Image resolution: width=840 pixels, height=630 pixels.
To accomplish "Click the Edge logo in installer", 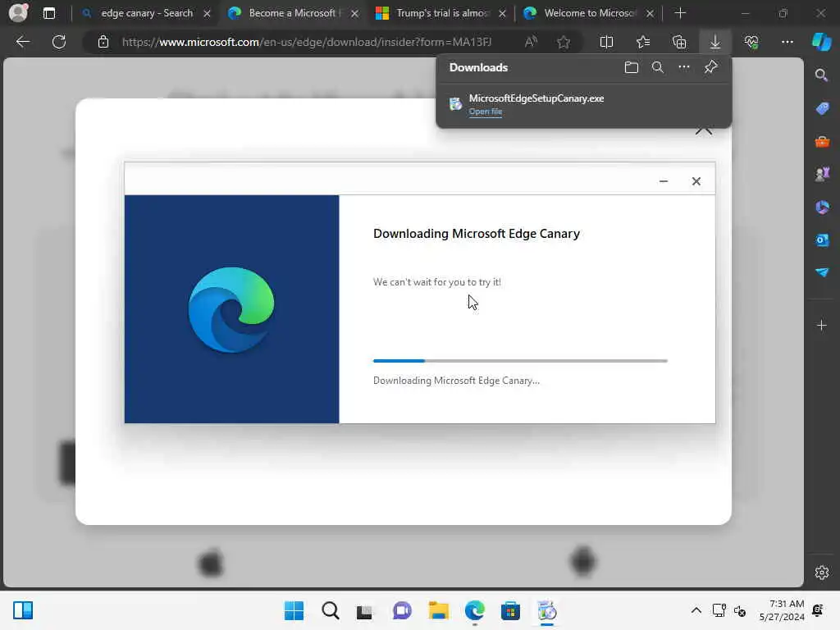I will [231, 309].
